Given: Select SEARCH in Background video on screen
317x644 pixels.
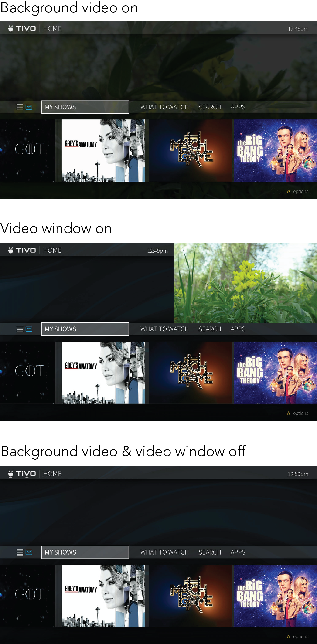Looking at the screenshot, I should coord(210,107).
